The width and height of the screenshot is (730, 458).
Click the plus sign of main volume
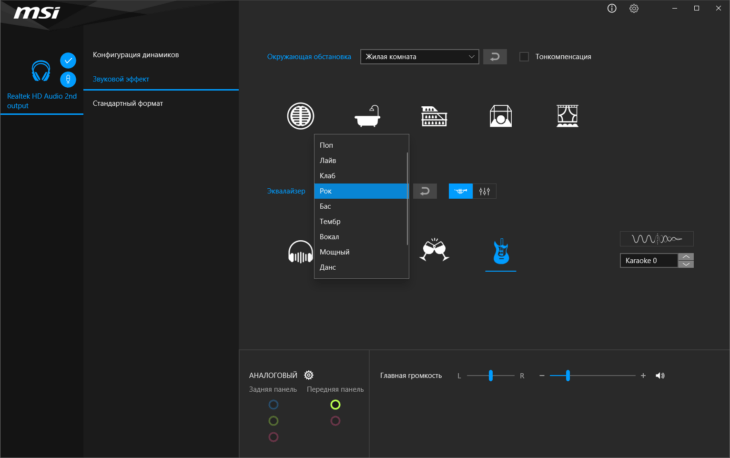click(643, 376)
